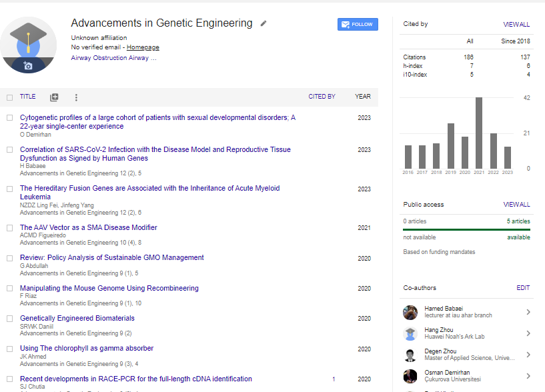This screenshot has width=545, height=392.
Task: Open Genetically Engineered Biomaterials article
Action: coord(77,319)
